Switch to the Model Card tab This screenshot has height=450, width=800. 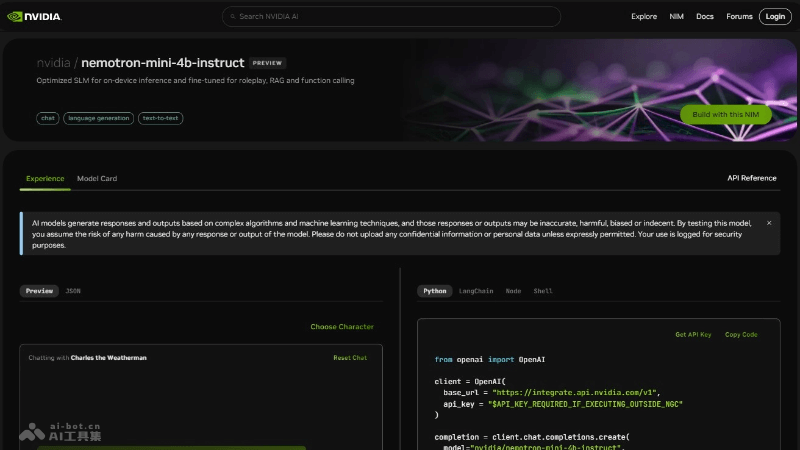point(97,178)
